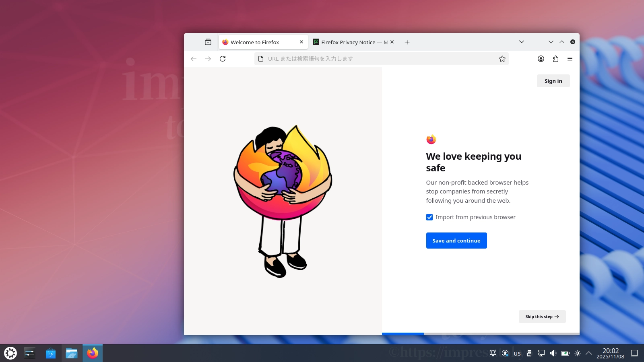644x362 pixels.
Task: Expand the list all tabs dropdown
Action: 522,42
